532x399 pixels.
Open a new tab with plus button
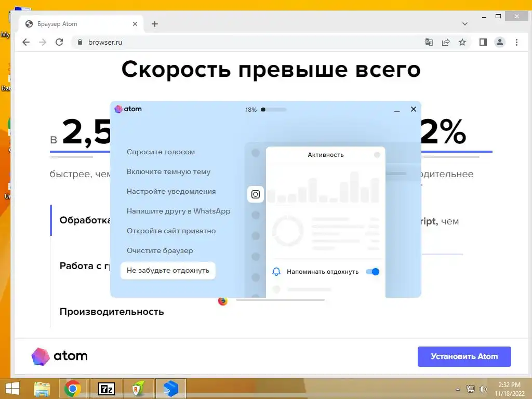155,24
